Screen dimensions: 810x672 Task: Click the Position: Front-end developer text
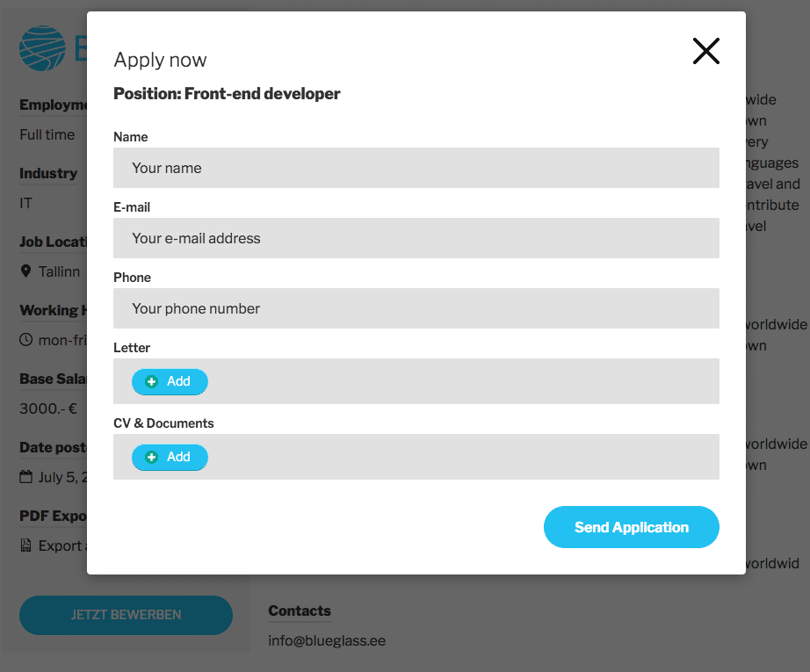pyautogui.click(x=227, y=93)
